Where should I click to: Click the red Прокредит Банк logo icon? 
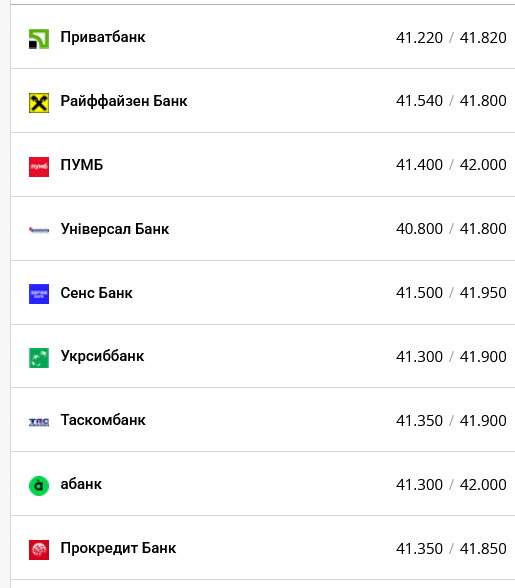pos(39,550)
